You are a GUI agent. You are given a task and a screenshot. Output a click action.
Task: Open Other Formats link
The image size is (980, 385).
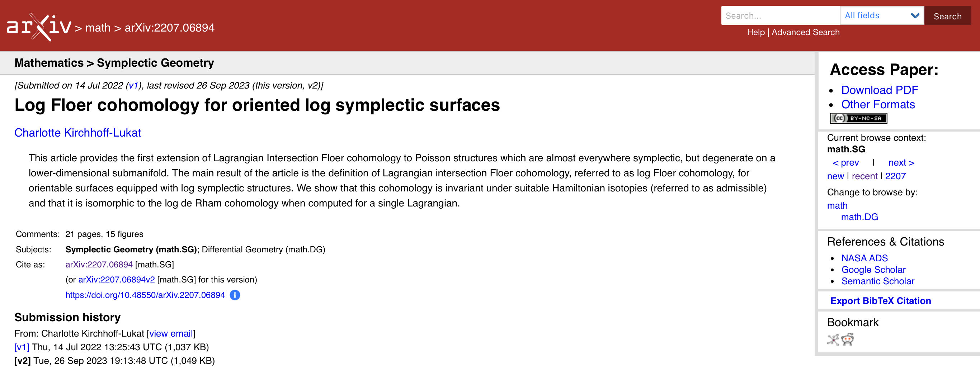pos(878,104)
